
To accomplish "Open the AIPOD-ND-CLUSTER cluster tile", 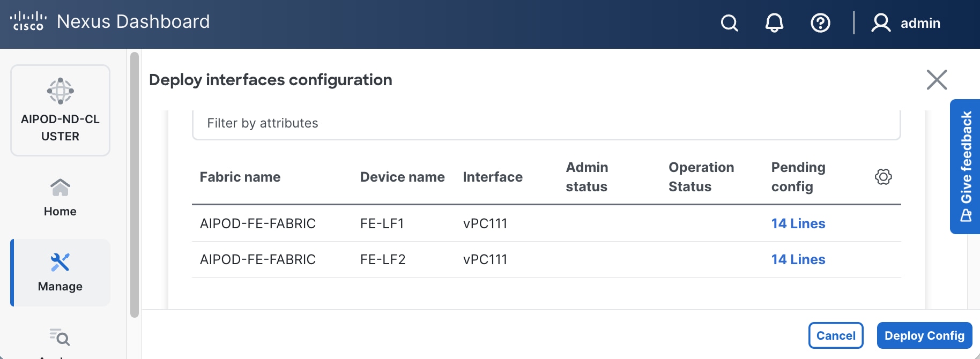I will (60, 110).
